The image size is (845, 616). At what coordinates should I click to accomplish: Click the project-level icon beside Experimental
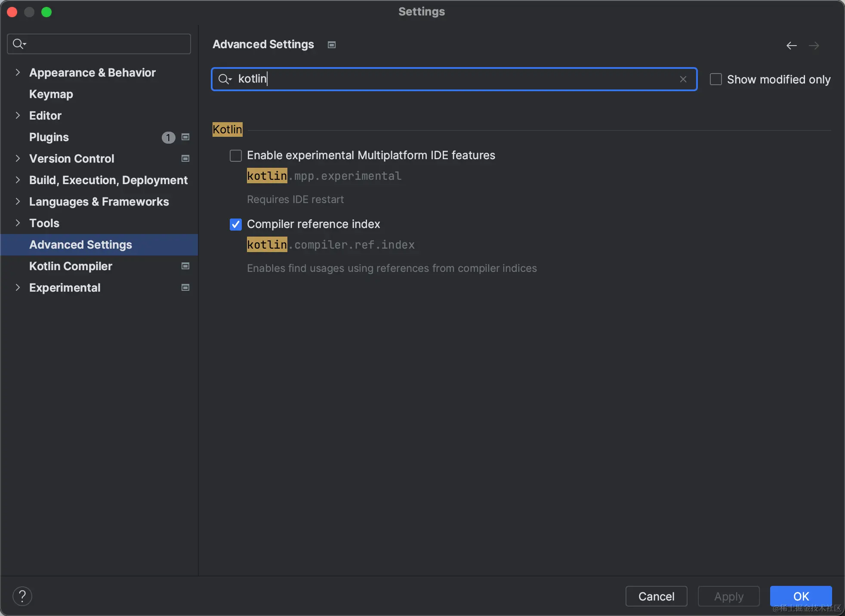pos(185,288)
